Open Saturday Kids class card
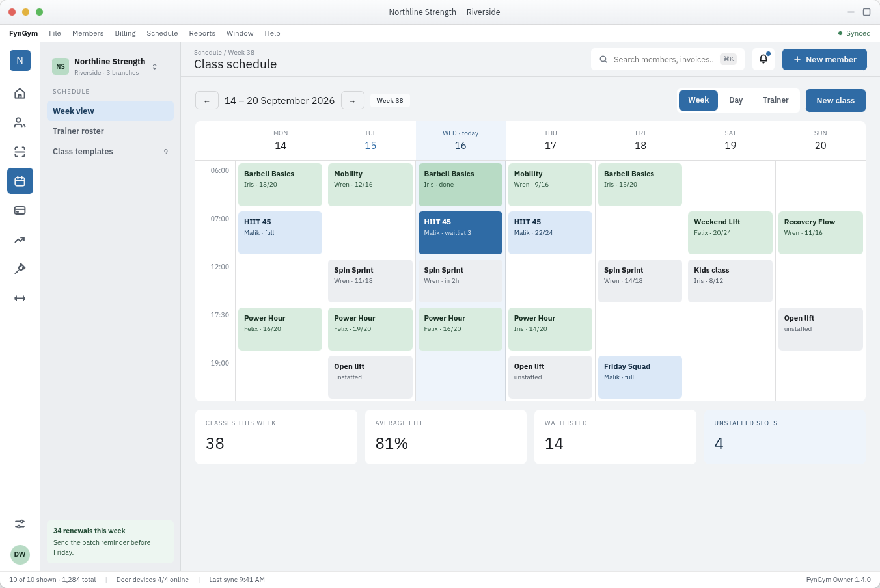This screenshot has height=588, width=880. 730,281
